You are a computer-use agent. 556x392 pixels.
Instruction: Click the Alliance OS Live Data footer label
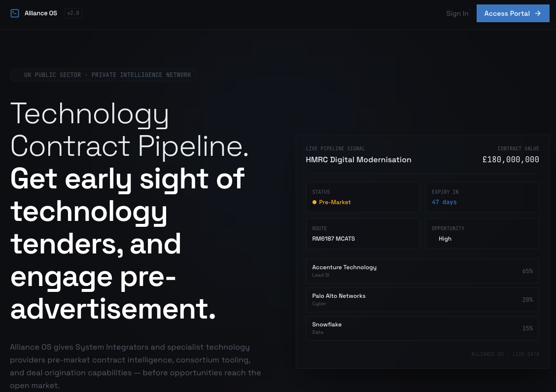505,354
